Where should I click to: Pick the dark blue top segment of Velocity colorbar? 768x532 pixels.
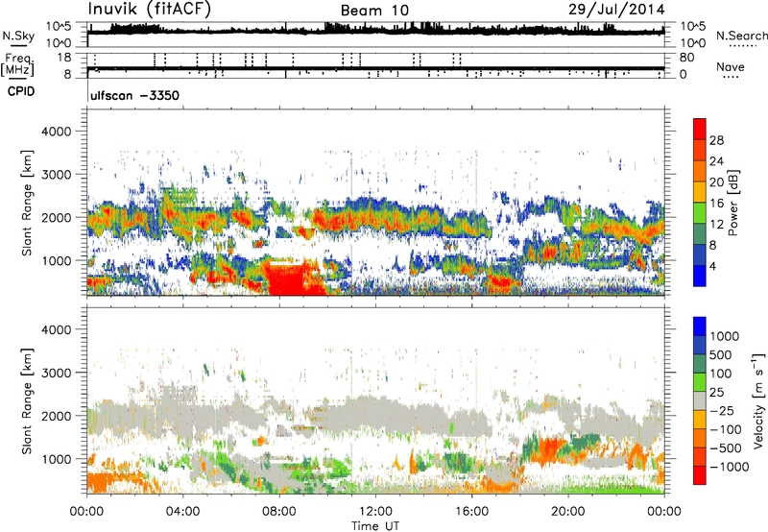(x=700, y=326)
